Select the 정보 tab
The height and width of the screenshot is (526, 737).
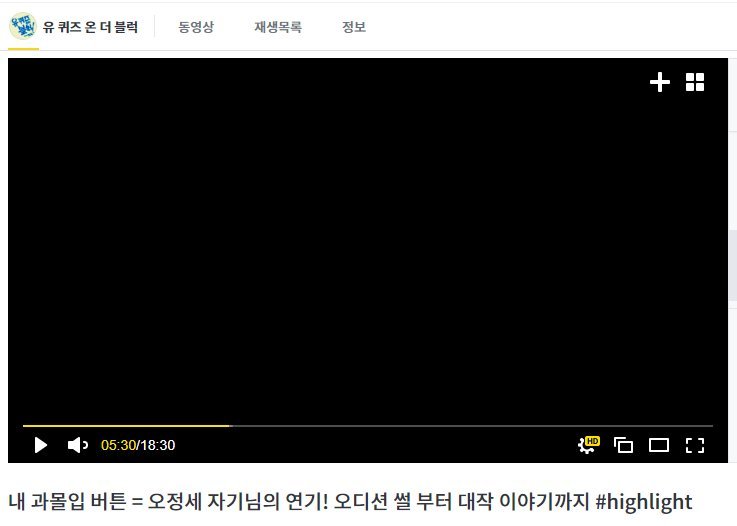pos(354,27)
